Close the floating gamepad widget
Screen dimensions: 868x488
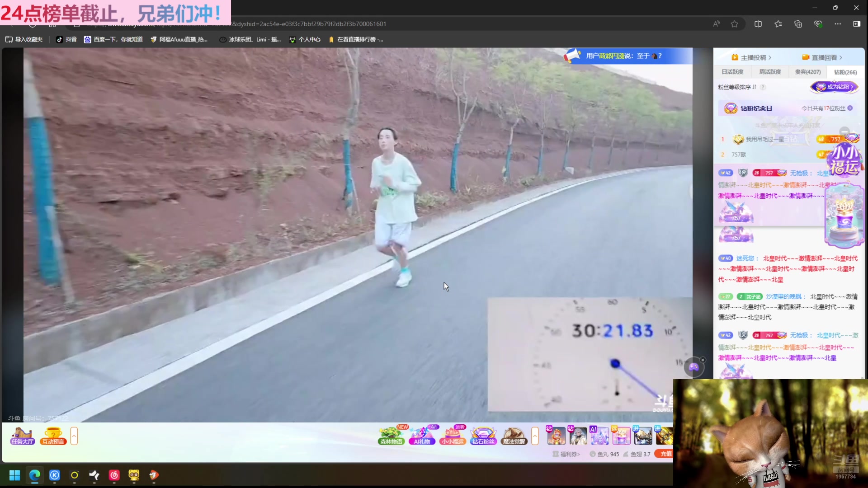click(703, 360)
